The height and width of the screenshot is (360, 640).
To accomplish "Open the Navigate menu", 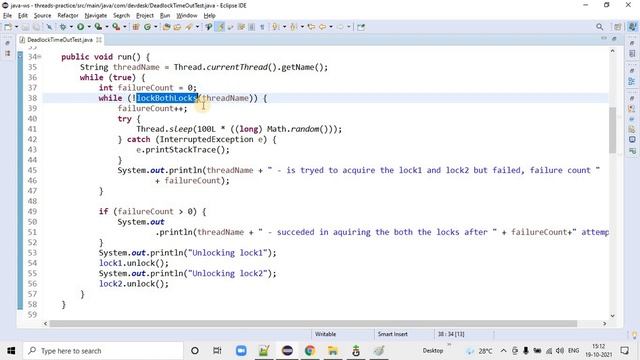I will [96, 16].
